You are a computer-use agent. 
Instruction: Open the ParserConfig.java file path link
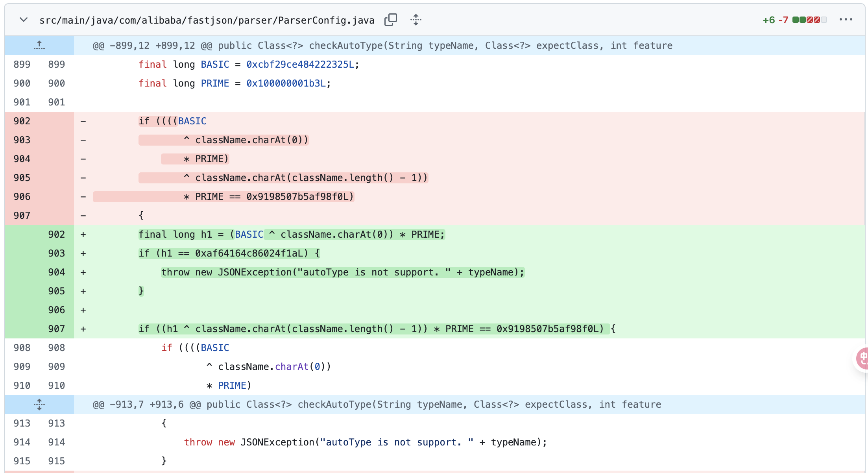(x=207, y=20)
